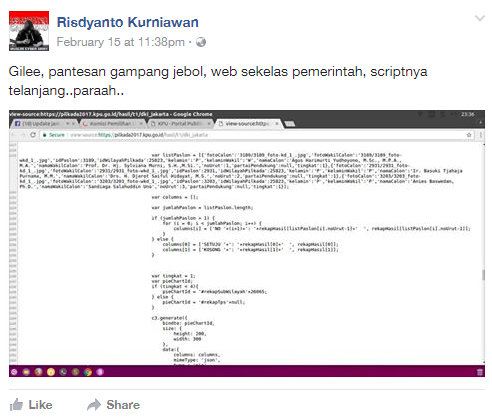Open the February 15 at 11:38pm timestamp
Viewport: 492px width, 419px height.
click(x=121, y=42)
